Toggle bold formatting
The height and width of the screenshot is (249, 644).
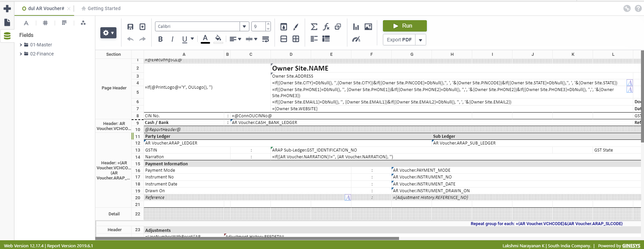(x=160, y=39)
